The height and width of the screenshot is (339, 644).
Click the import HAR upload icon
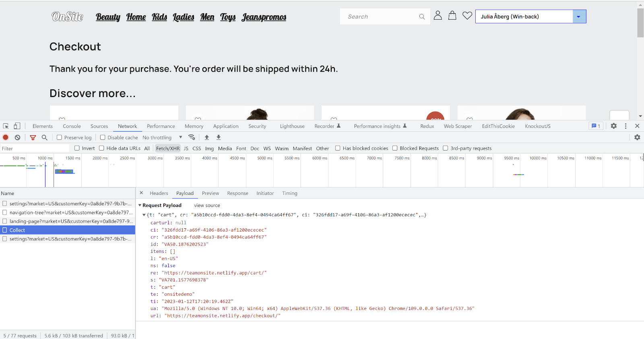click(207, 137)
